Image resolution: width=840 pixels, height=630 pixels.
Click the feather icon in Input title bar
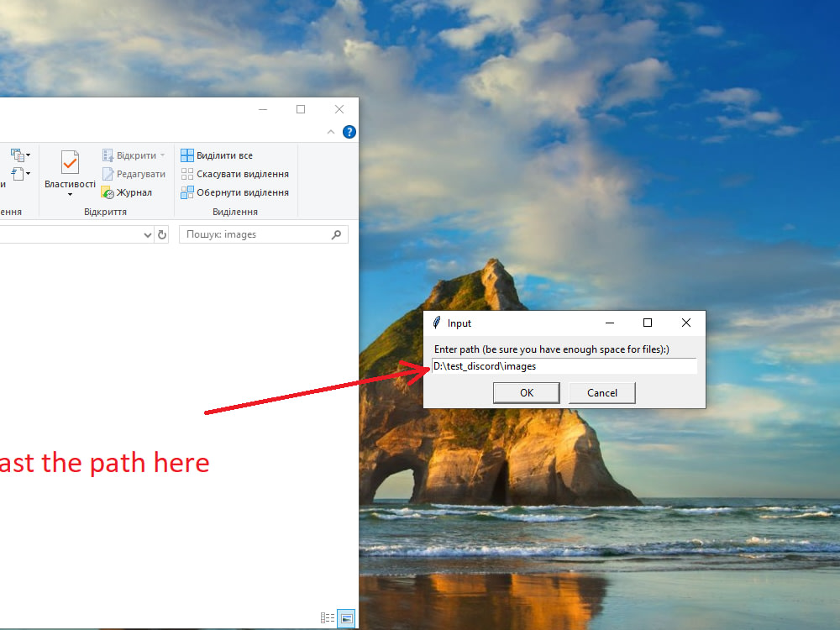437,323
